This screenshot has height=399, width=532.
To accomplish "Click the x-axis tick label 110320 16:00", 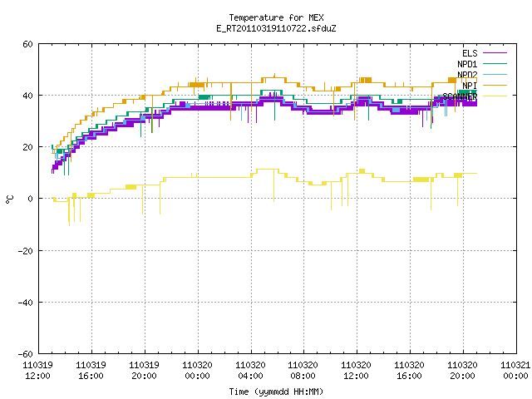I will tap(409, 371).
